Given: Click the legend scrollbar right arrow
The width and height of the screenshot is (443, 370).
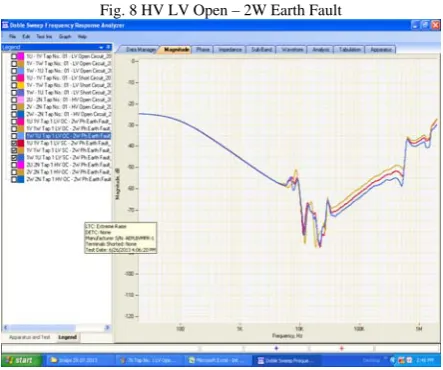Looking at the screenshot, I should click(x=107, y=328).
